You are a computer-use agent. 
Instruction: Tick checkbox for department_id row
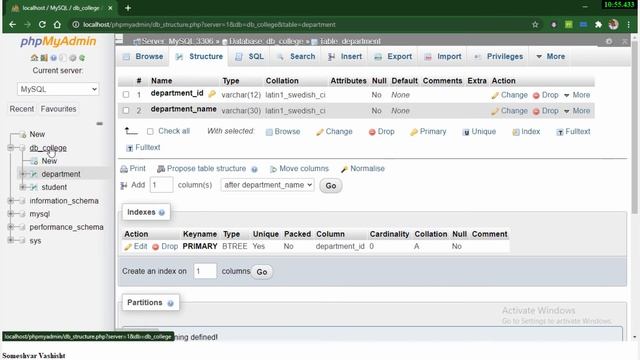click(126, 95)
